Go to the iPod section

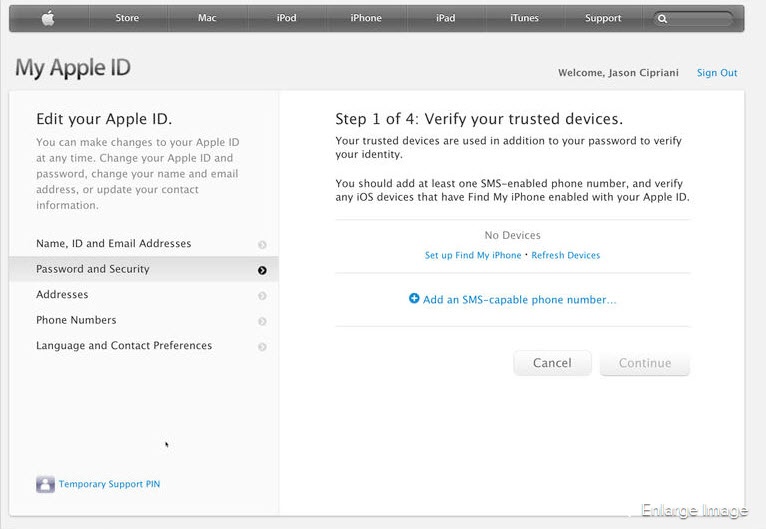(286, 18)
